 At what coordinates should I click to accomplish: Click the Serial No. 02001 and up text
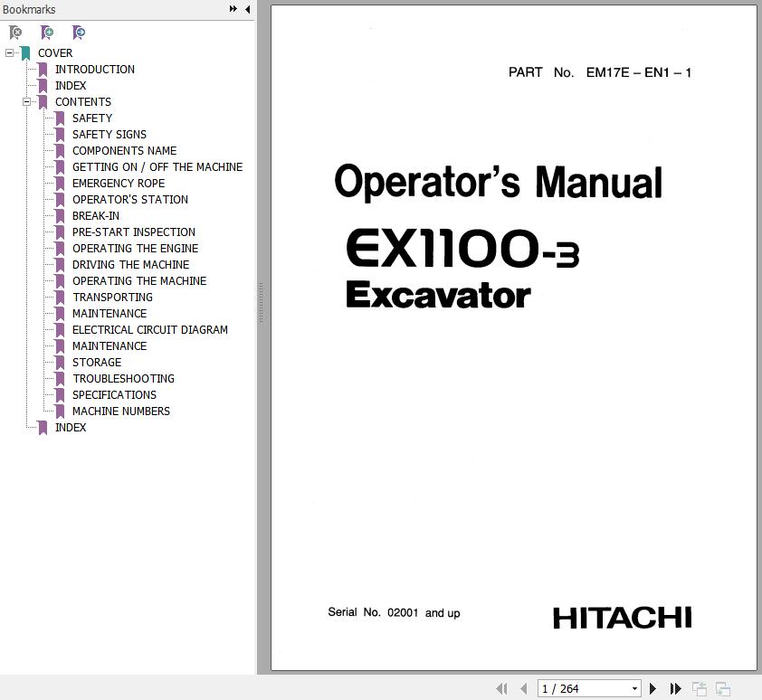point(394,612)
